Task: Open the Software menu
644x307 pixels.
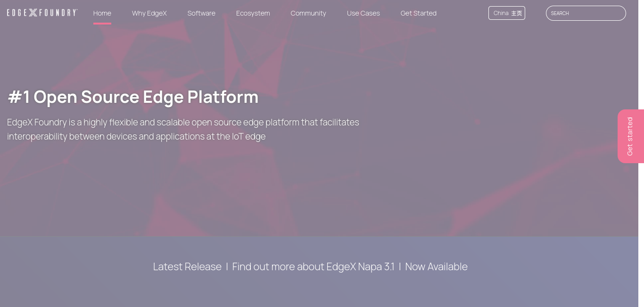Action: (201, 13)
